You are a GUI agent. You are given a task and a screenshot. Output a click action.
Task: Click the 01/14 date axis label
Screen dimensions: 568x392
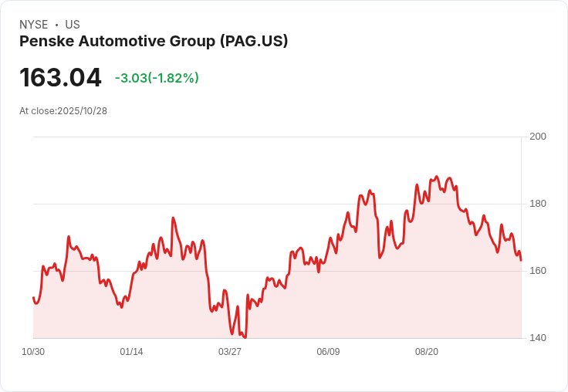click(x=131, y=352)
